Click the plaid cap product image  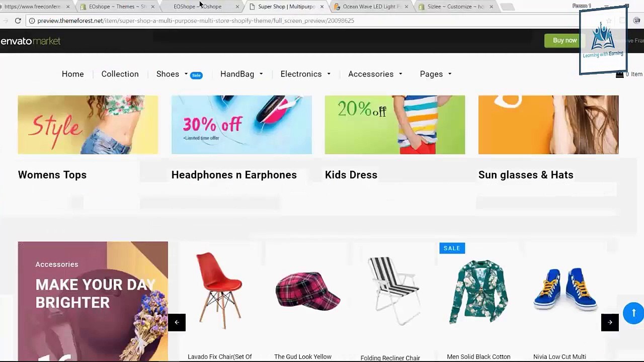point(307,291)
